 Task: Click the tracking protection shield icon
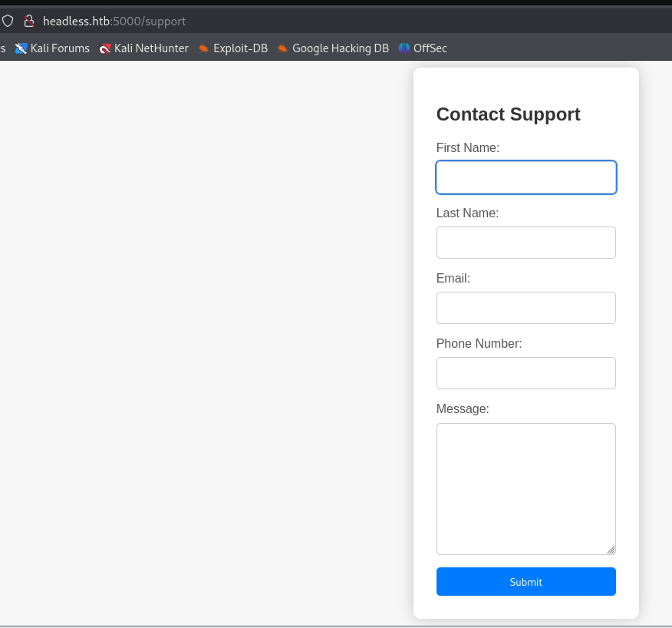(8, 21)
